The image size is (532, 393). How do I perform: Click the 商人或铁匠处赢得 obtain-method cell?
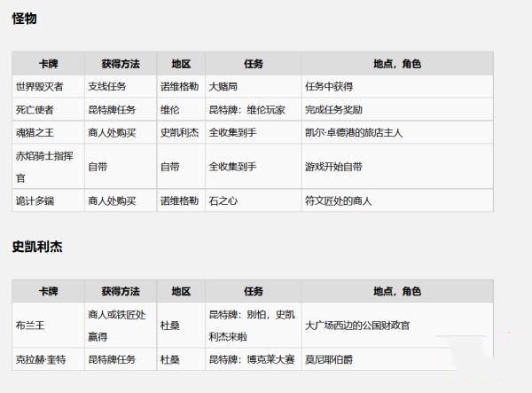[x=117, y=326]
